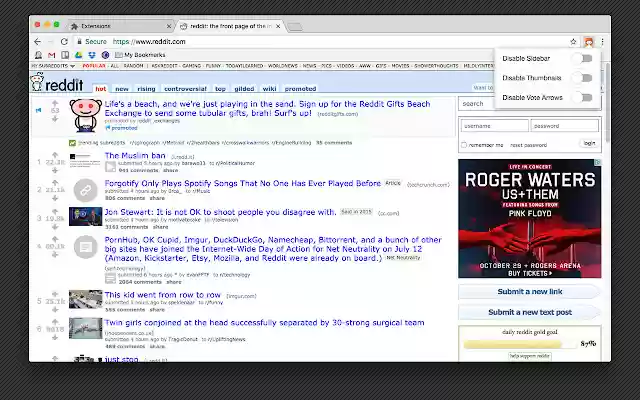
Task: Bookmark this page with the star icon
Action: pyautogui.click(x=573, y=42)
